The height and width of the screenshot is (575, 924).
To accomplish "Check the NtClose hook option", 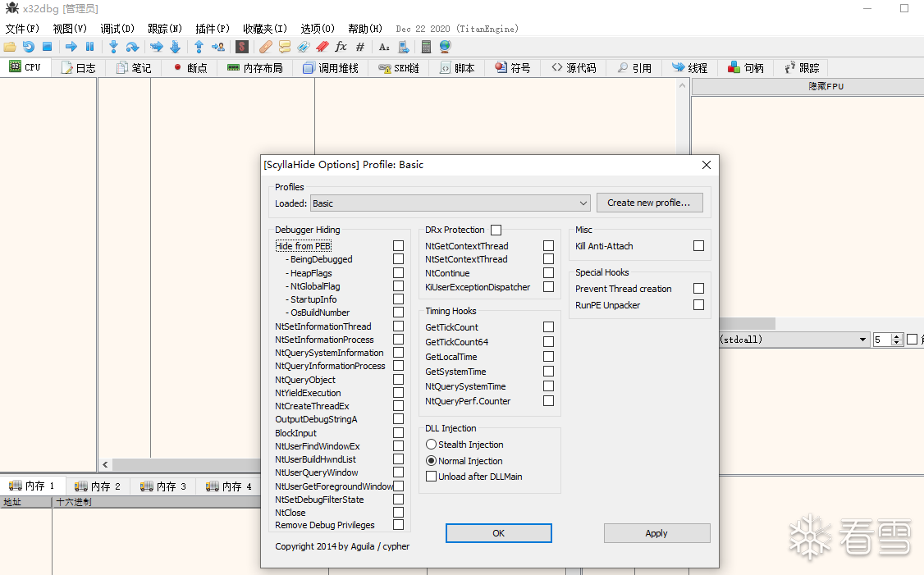I will click(398, 513).
